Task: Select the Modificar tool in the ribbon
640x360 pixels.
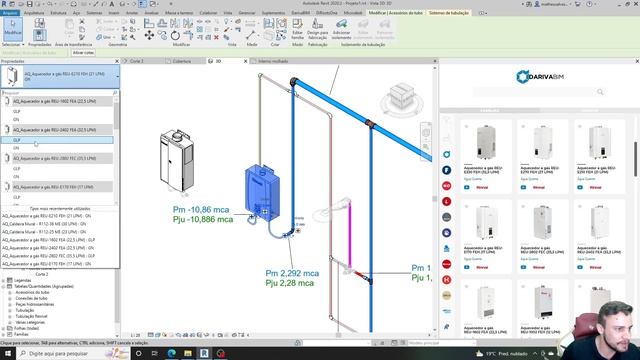Action: coord(13,28)
